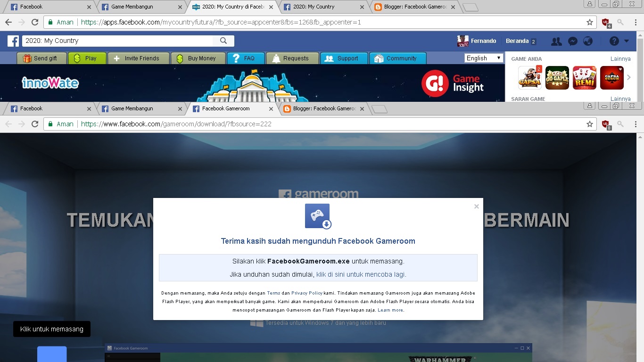The height and width of the screenshot is (362, 644).
Task: Open the Learn more link in the dialog
Action: click(x=390, y=310)
